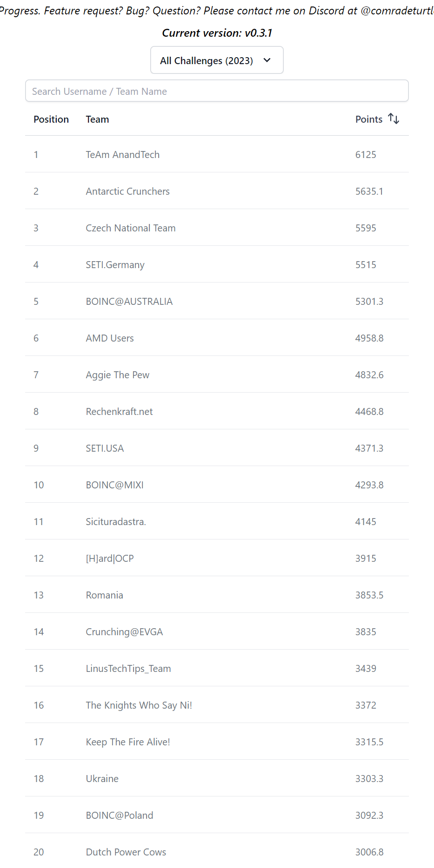Click the Team column header
434x868 pixels.
coord(97,119)
